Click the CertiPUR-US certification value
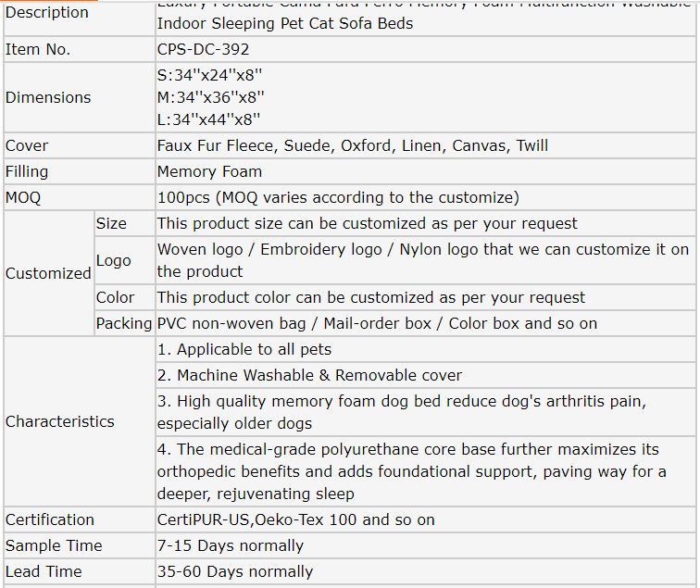700x588 pixels. (295, 519)
